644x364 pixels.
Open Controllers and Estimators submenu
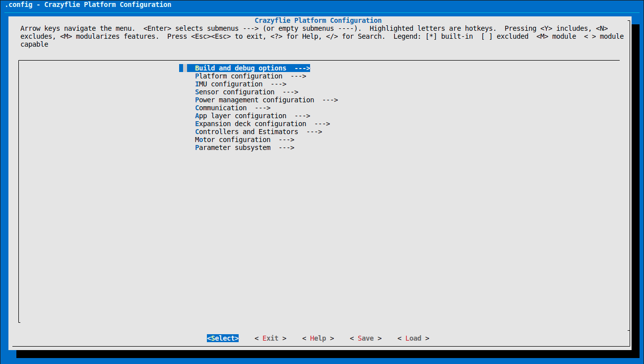pyautogui.click(x=258, y=132)
